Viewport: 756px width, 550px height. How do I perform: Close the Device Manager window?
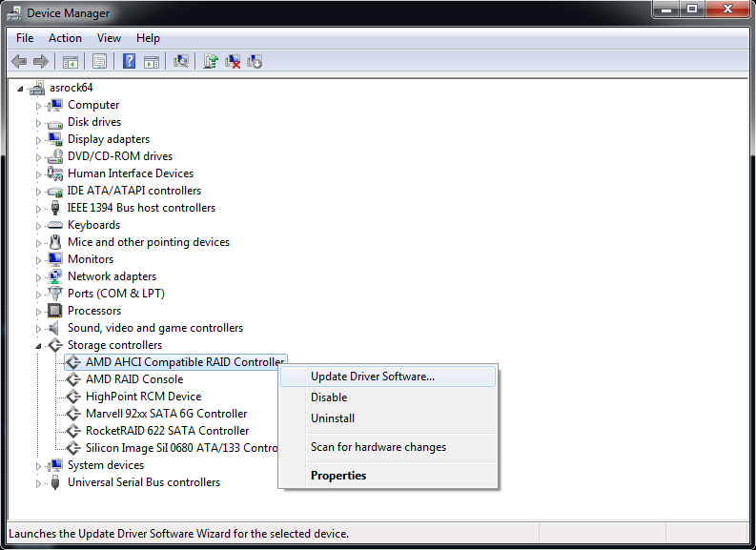point(727,9)
